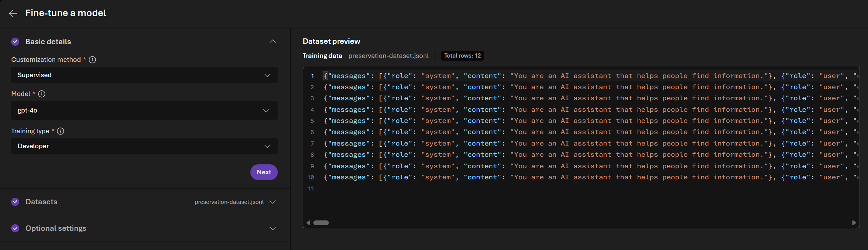Click the JSON text on line 7

tap(591, 144)
